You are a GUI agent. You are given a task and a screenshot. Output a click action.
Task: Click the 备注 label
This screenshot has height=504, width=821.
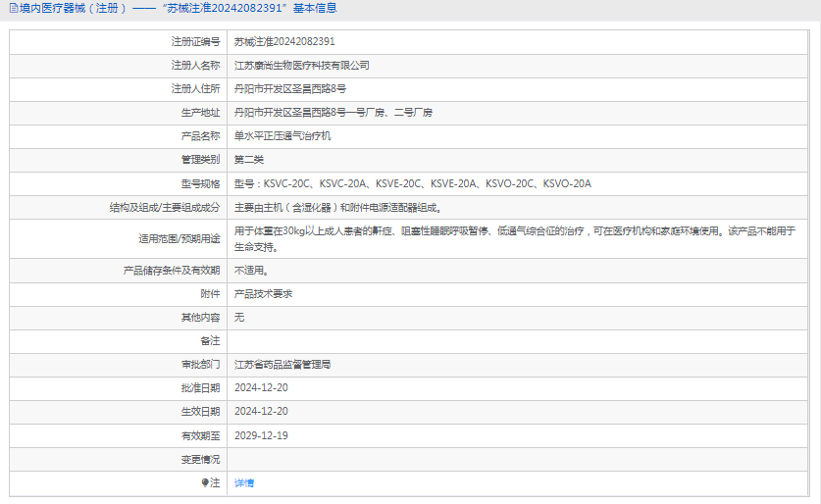click(210, 341)
